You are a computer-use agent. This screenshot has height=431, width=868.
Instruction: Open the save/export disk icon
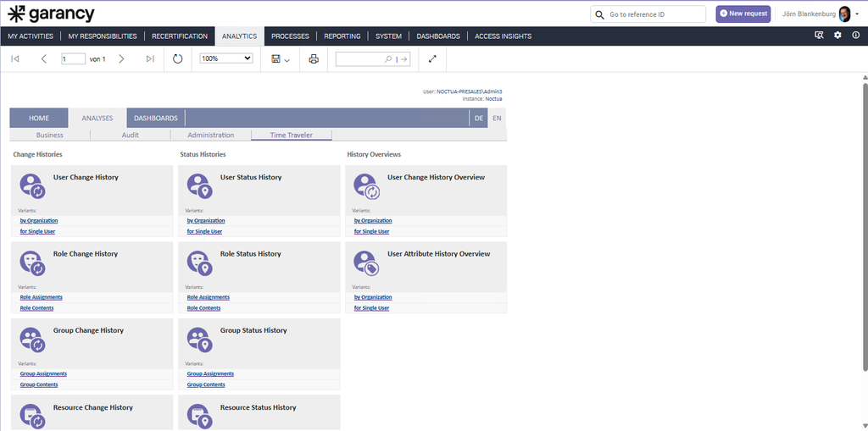pyautogui.click(x=275, y=58)
